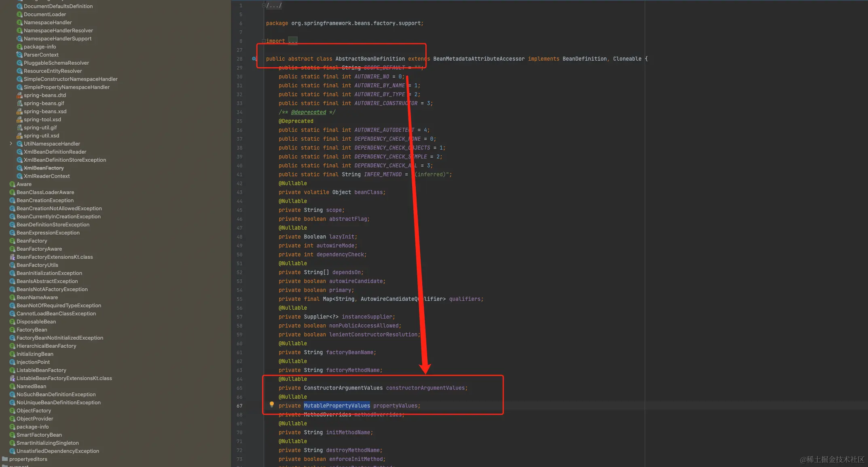
Task: Click the BeanFactoryUtils class icon
Action: tap(12, 265)
